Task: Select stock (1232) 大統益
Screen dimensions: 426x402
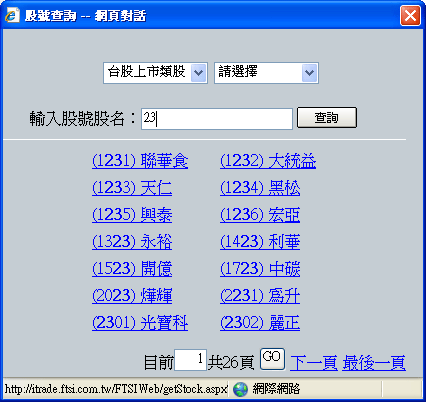Action: click(x=268, y=161)
